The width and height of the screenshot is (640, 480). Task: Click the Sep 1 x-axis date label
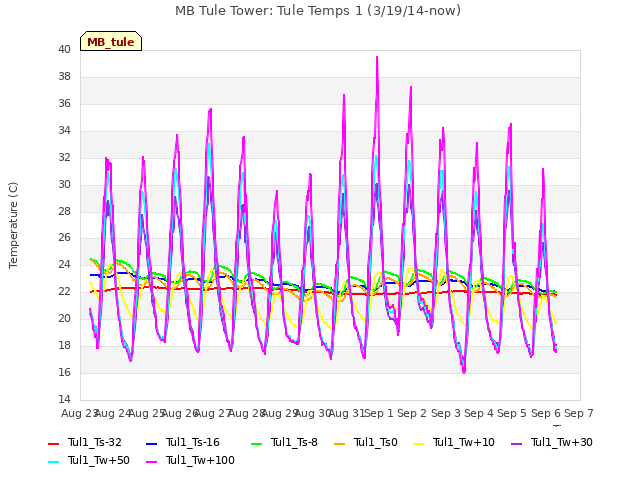coord(379,413)
